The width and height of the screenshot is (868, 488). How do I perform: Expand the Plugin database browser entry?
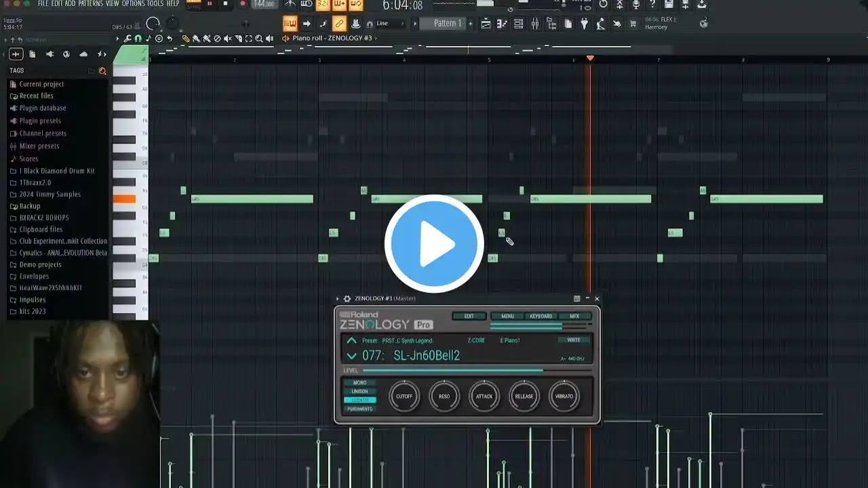coord(42,108)
